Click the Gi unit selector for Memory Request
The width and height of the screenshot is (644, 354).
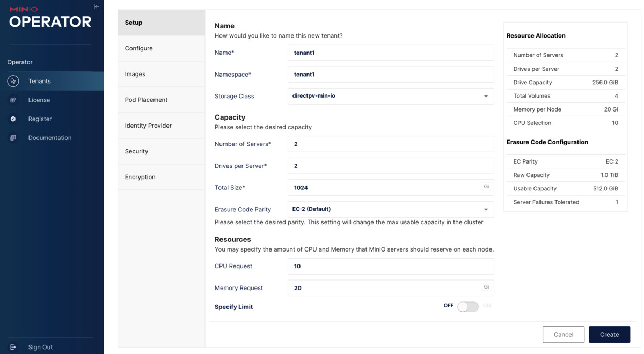coord(486,287)
